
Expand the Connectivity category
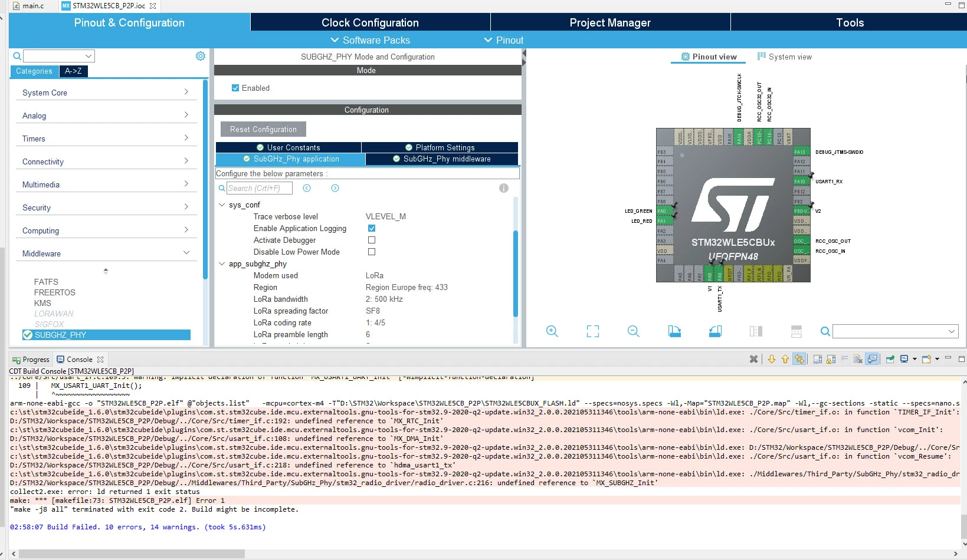pyautogui.click(x=106, y=162)
